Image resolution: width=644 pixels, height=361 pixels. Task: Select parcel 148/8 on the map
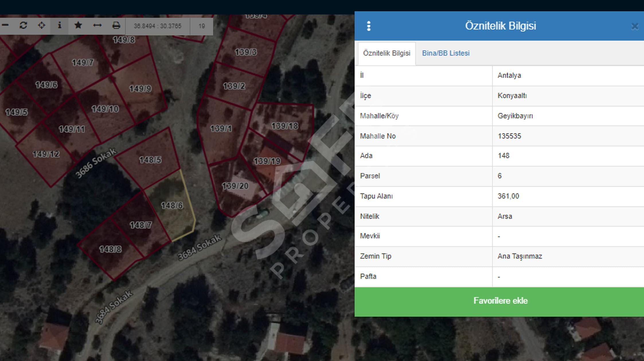(110, 250)
